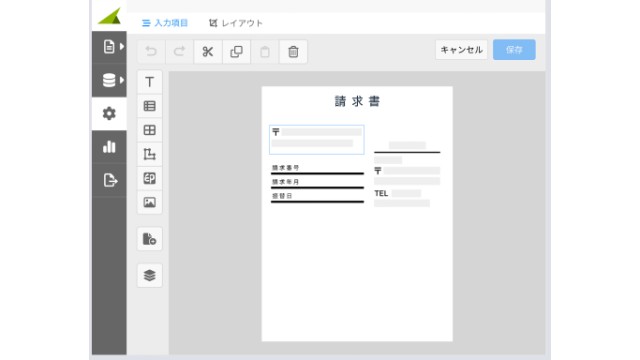Screen dimensions: 640x360
Task: Select the 請求書 title text
Action: (357, 101)
